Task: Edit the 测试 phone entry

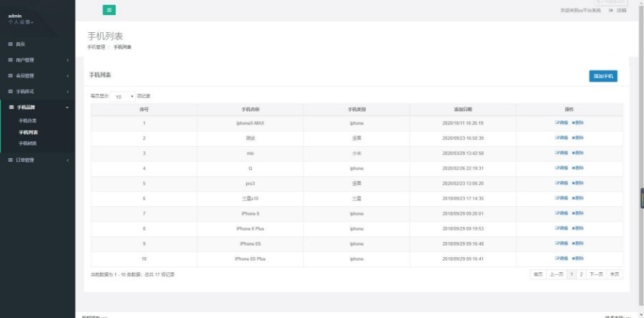Action: 562,138
